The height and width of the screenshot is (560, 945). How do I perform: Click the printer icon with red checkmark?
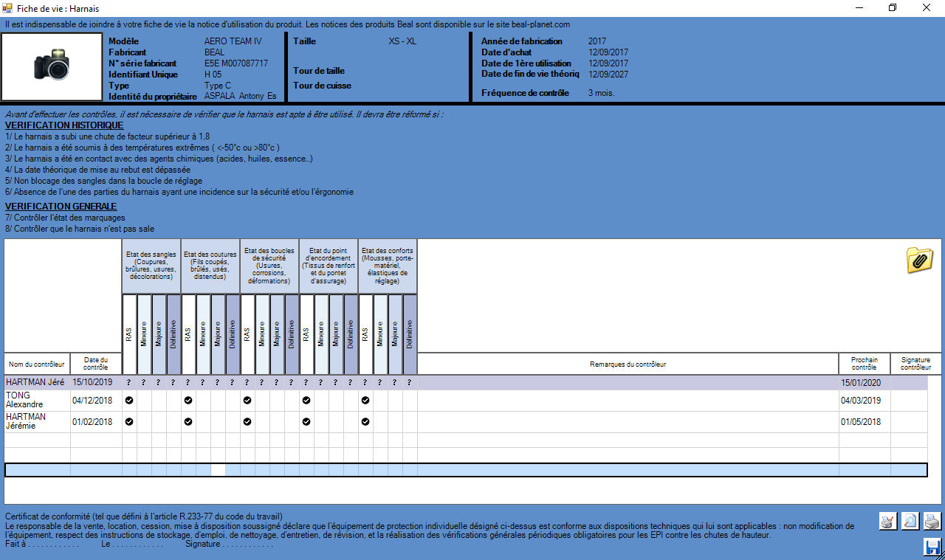[x=888, y=521]
